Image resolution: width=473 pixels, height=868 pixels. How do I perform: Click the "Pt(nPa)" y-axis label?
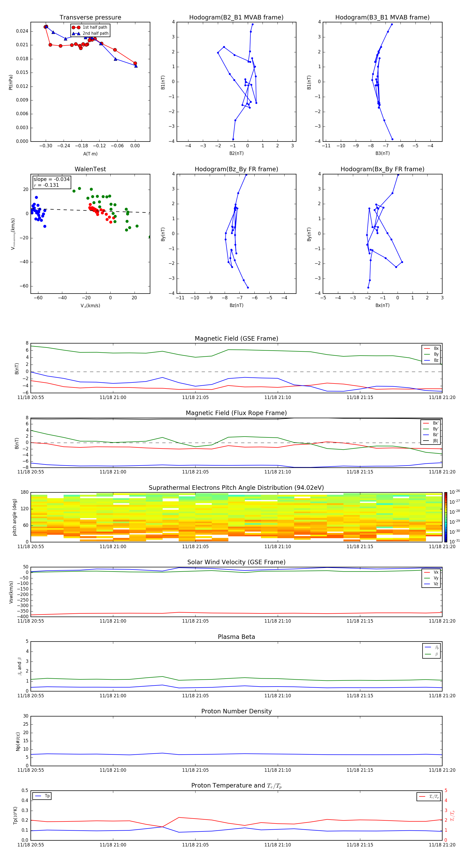coord(11,82)
